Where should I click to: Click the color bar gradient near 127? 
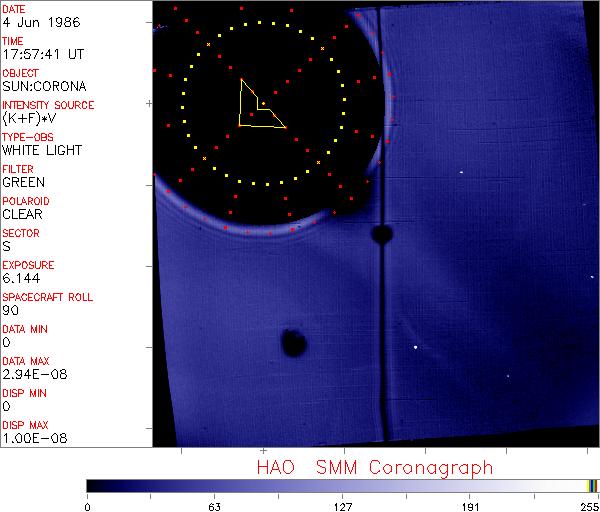343,485
